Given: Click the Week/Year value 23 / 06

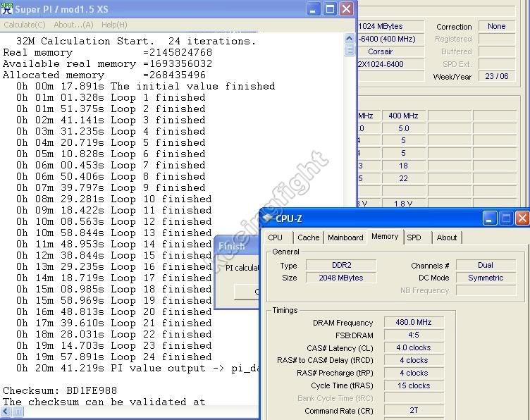Looking at the screenshot, I should pos(497,76).
